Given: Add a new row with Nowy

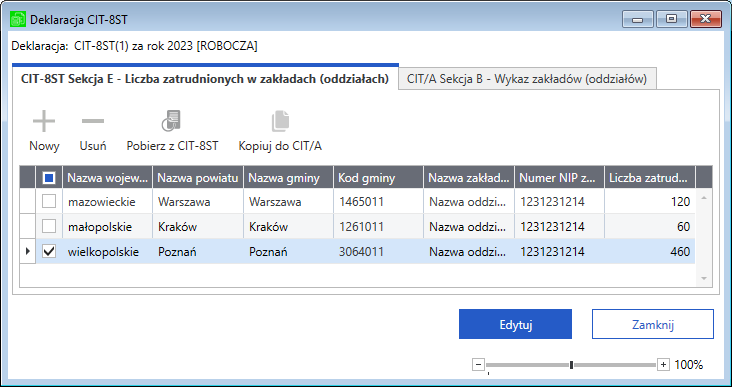Looking at the screenshot, I should pyautogui.click(x=44, y=131).
